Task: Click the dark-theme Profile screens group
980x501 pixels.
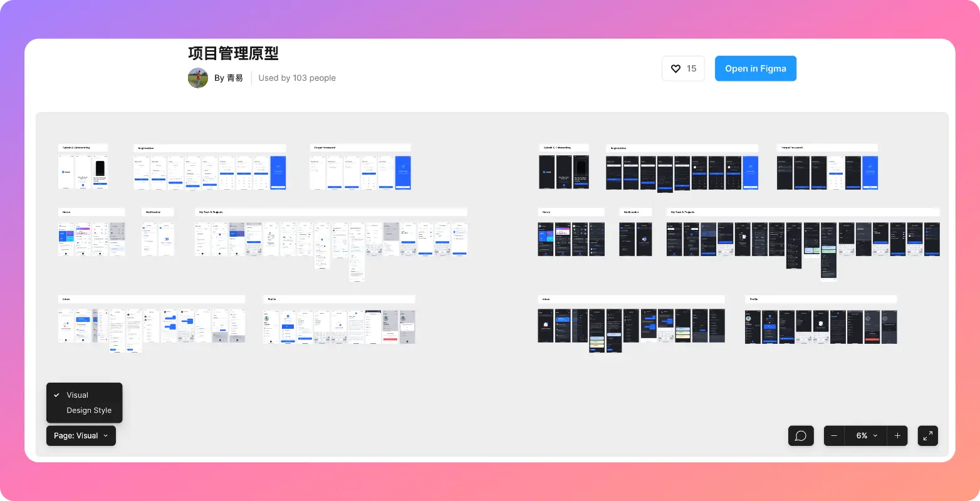Action: tap(820, 326)
